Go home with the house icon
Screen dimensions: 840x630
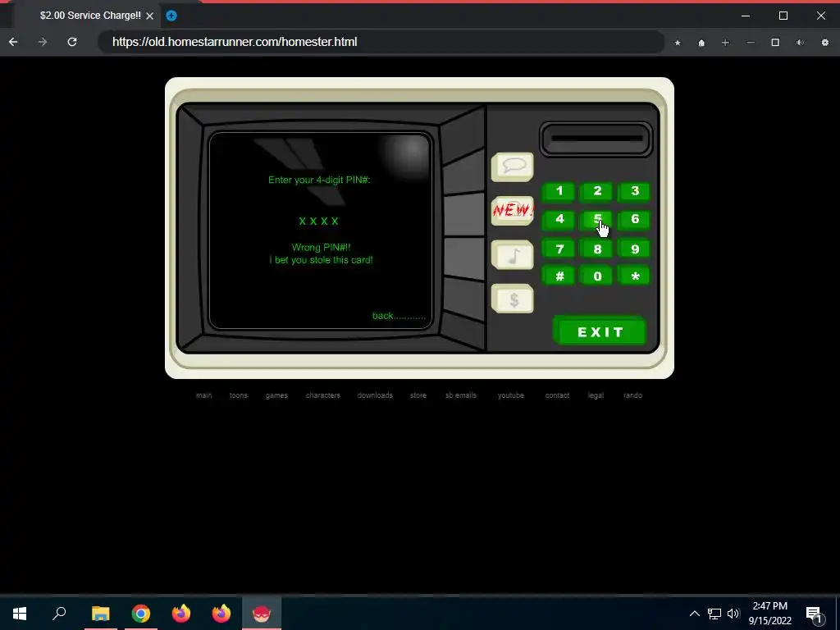point(701,43)
